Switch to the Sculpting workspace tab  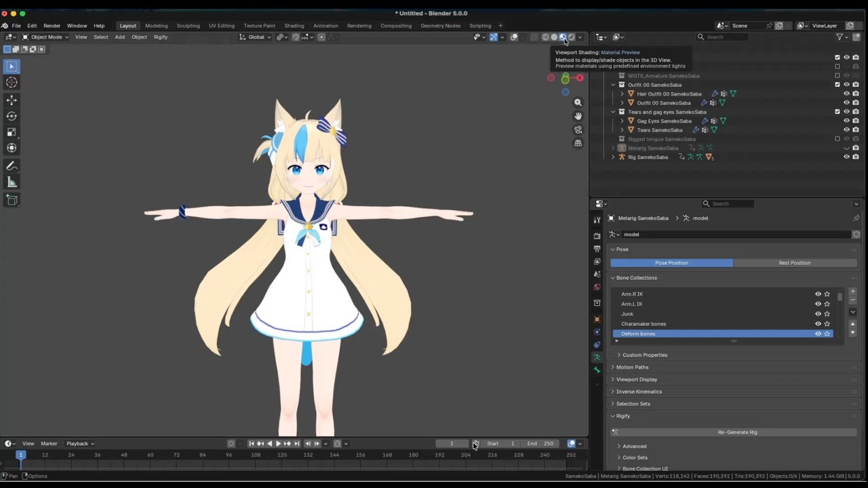point(188,26)
